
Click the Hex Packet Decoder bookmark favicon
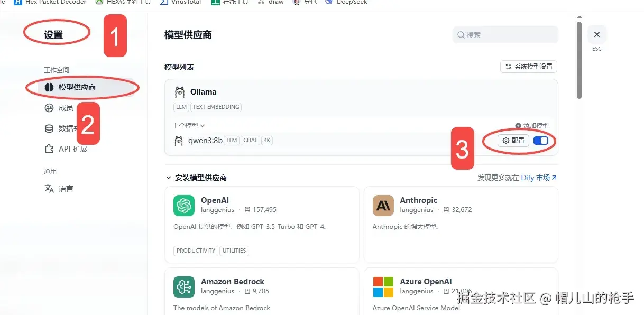pos(17,2)
